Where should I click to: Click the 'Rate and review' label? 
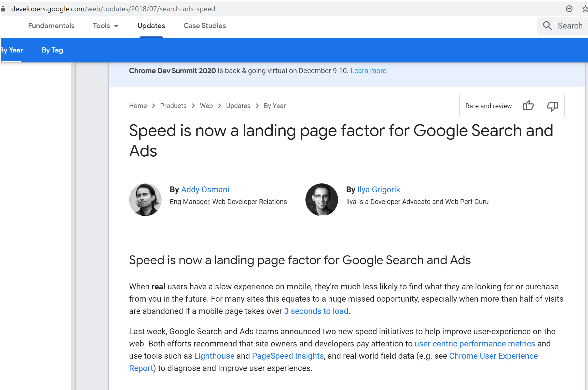pos(488,106)
